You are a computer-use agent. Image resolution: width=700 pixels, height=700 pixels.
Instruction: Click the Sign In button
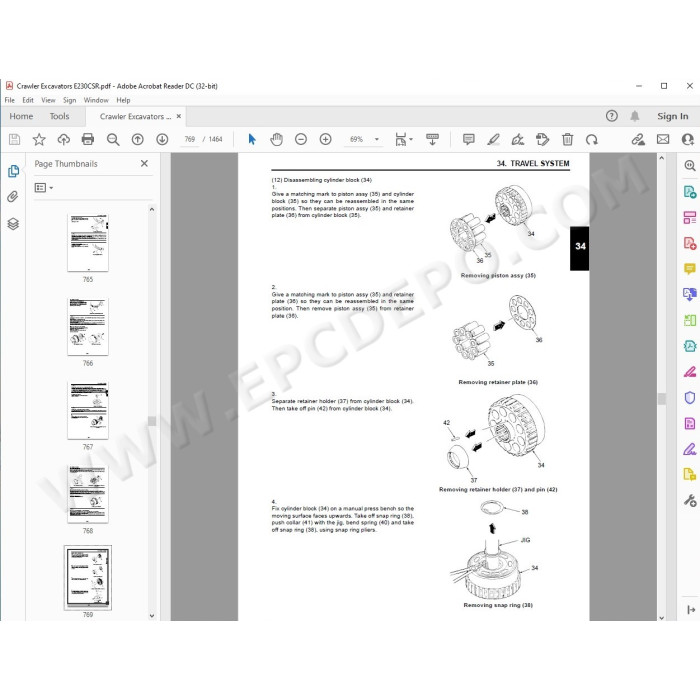point(672,116)
